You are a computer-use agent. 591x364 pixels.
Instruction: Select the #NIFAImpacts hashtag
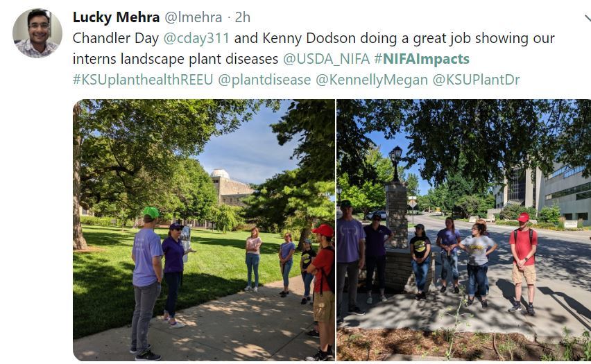tap(422, 59)
